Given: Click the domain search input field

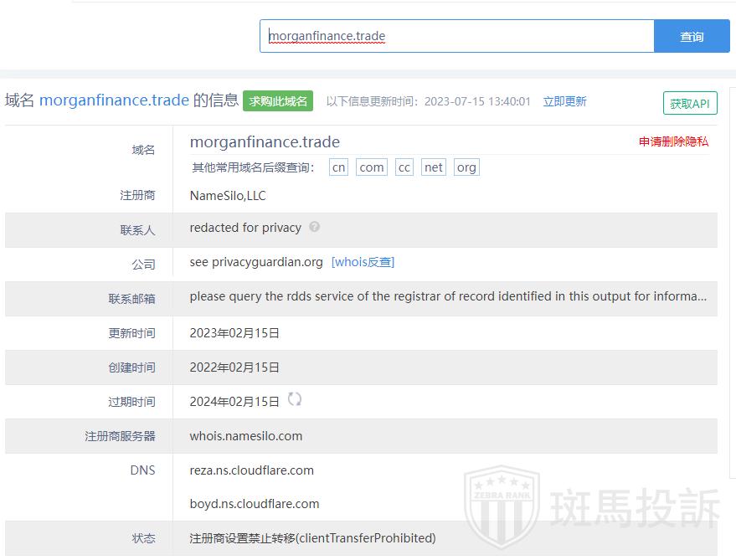Looking at the screenshot, I should (x=456, y=36).
